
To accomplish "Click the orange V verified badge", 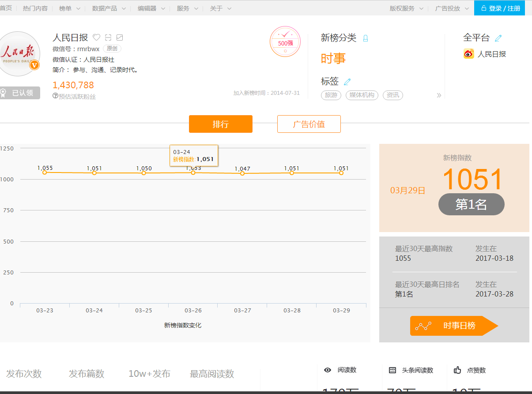I will [34, 65].
